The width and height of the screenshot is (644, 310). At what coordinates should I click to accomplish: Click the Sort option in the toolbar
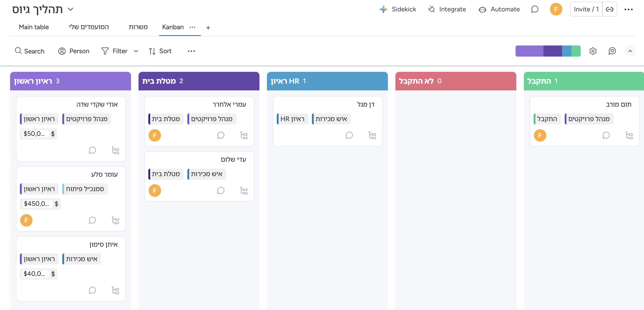click(160, 51)
